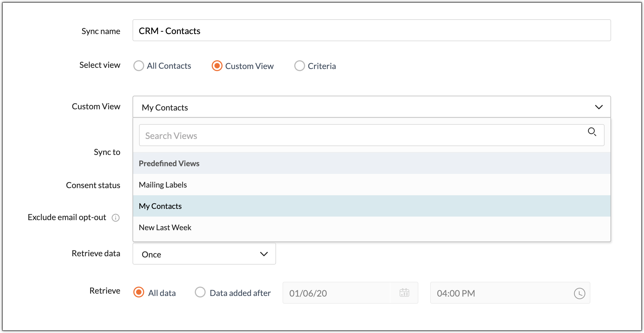Image resolution: width=644 pixels, height=333 pixels.
Task: Click the clock icon beside 04:00 PM
Action: [579, 293]
